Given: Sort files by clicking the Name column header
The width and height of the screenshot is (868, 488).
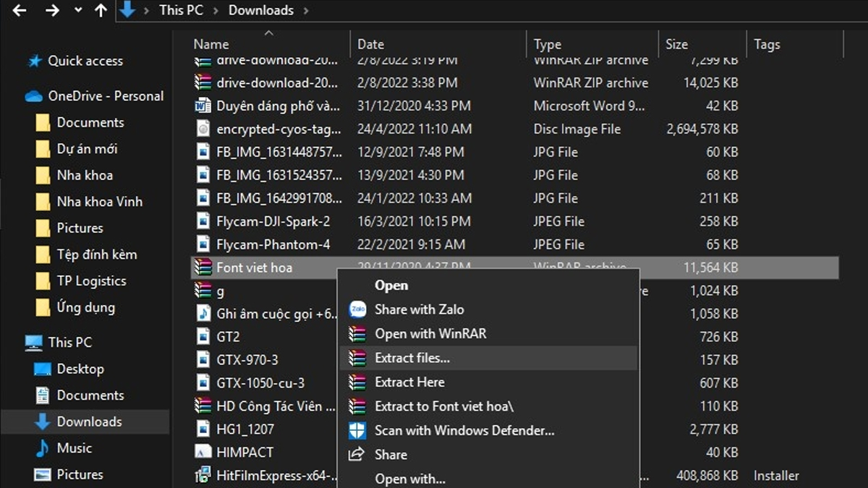Looking at the screenshot, I should (x=210, y=43).
